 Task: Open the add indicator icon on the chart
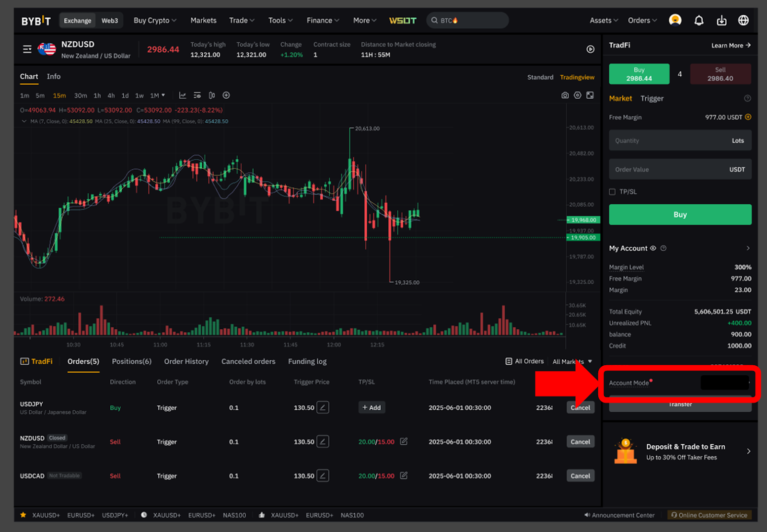pyautogui.click(x=226, y=95)
